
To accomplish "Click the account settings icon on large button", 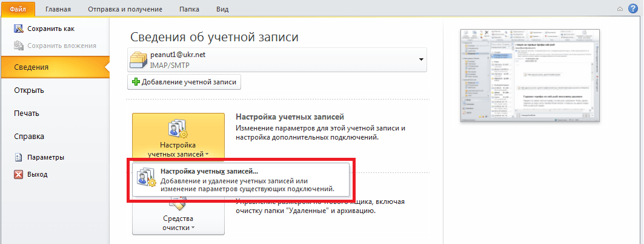I will pos(178,129).
